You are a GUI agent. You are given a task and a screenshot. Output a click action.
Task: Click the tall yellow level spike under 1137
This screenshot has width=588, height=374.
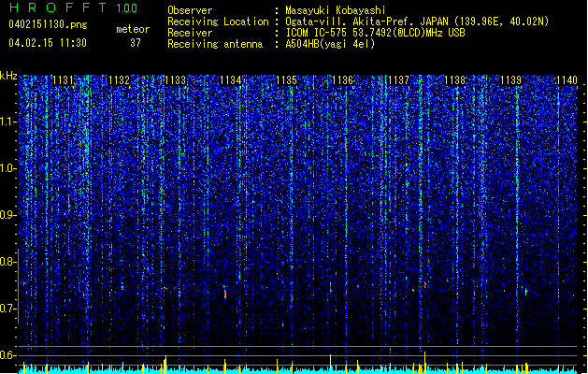(x=425, y=363)
